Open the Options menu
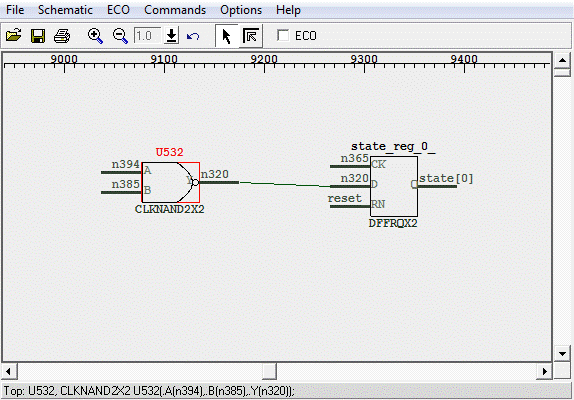The height and width of the screenshot is (400, 574). [x=241, y=10]
